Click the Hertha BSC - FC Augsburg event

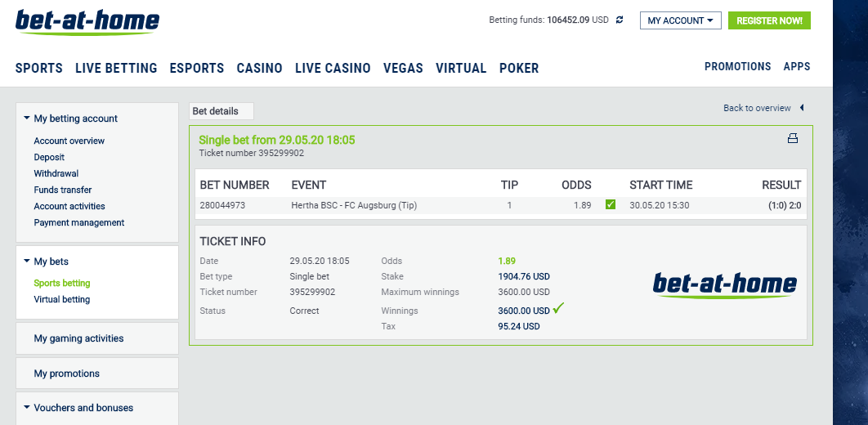354,205
